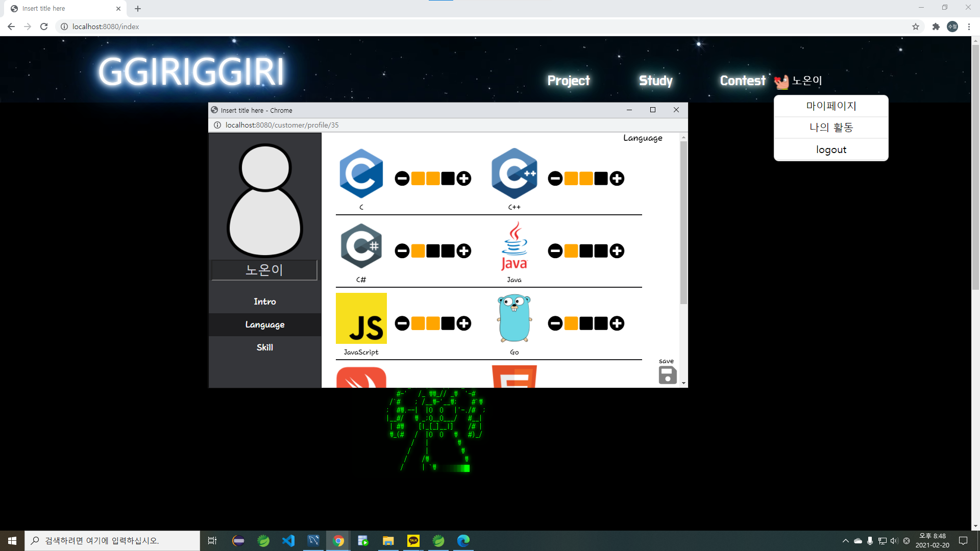This screenshot has width=980, height=551.
Task: Increase C language level with plus button
Action: point(463,179)
